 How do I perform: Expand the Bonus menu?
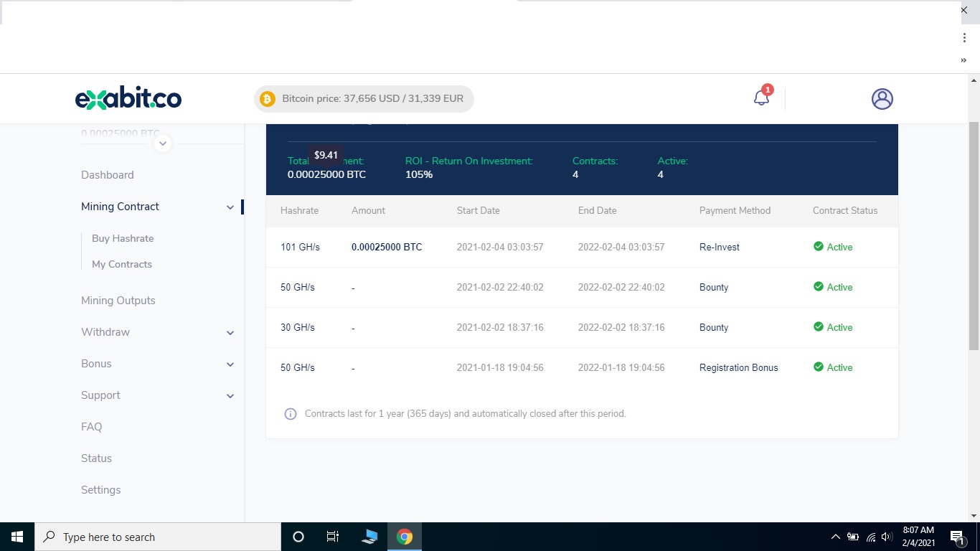click(230, 364)
